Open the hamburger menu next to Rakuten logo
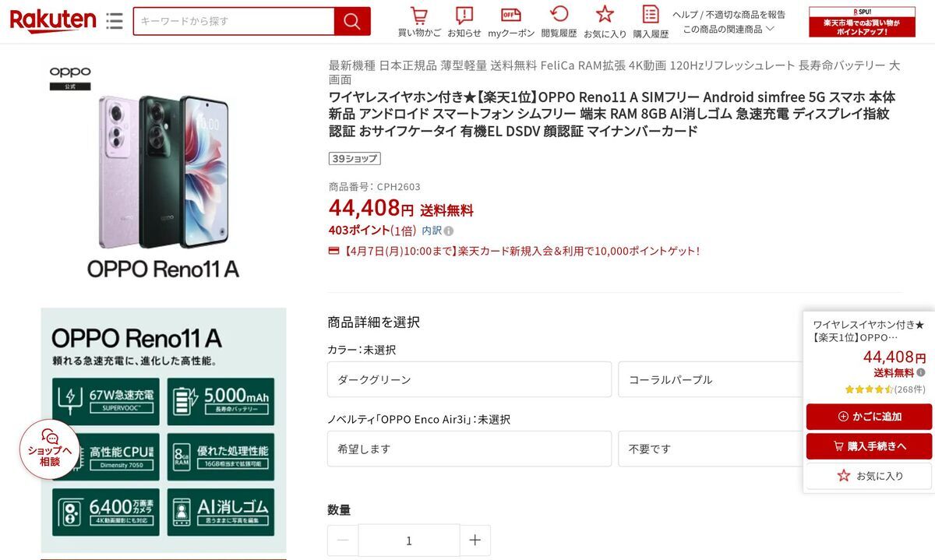Viewport: 935px width, 560px height. point(115,21)
